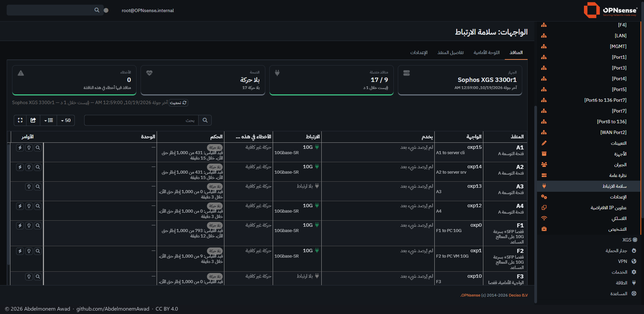644x314 pixels.
Task: Click the fullscreen toggle icon in table toolbar
Action: [x=20, y=120]
